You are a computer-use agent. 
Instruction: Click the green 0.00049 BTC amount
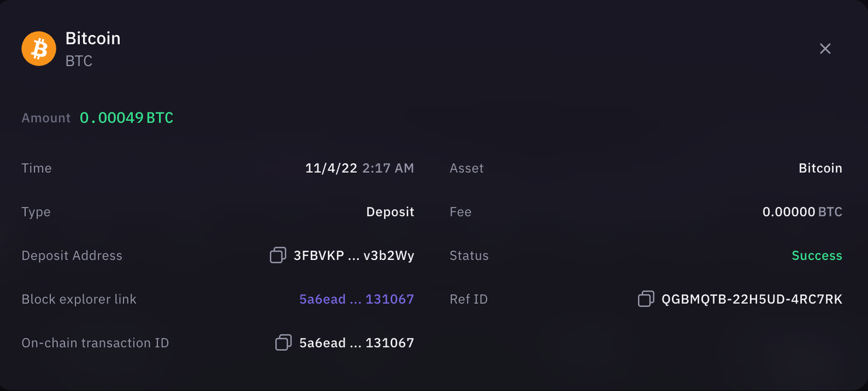[x=126, y=118]
